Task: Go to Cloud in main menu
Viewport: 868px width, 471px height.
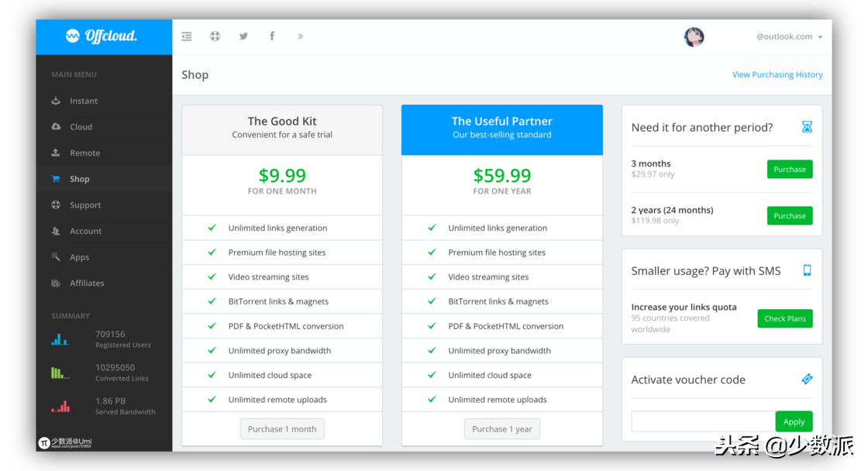Action: pyautogui.click(x=81, y=127)
